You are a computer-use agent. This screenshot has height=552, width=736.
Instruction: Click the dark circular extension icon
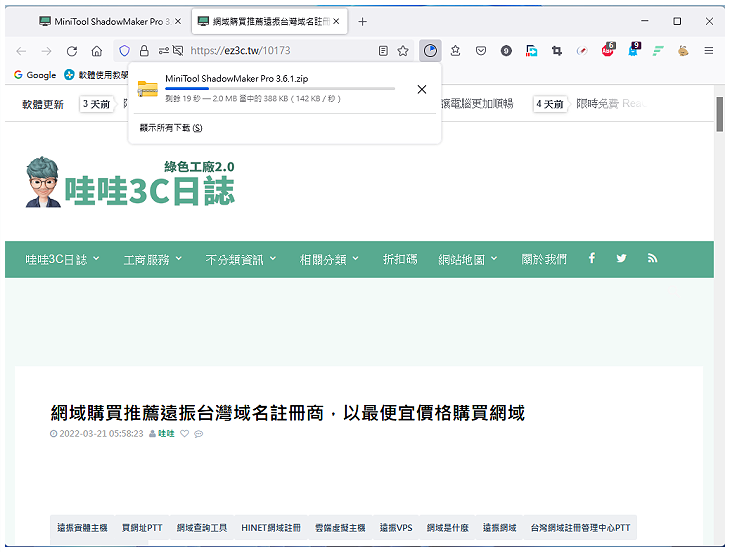(506, 51)
